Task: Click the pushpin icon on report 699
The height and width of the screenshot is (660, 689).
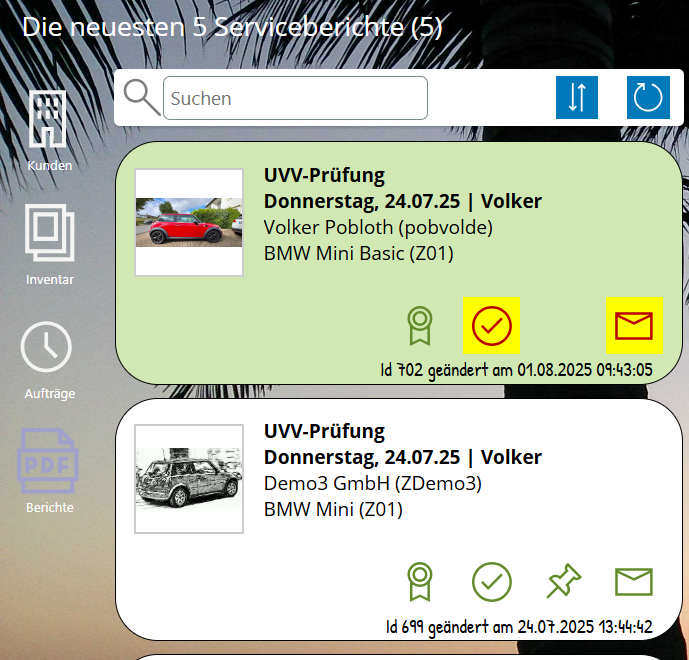Action: pos(564,581)
